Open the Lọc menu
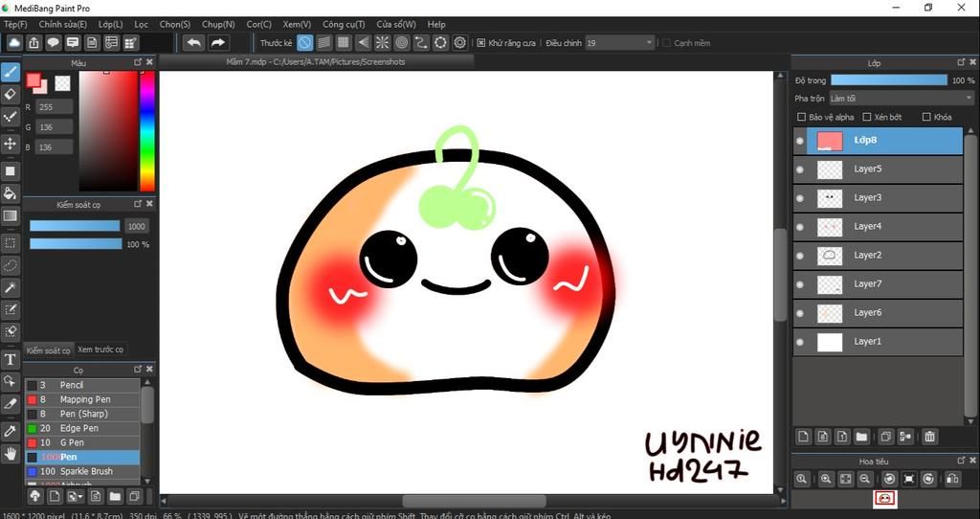 tap(142, 24)
